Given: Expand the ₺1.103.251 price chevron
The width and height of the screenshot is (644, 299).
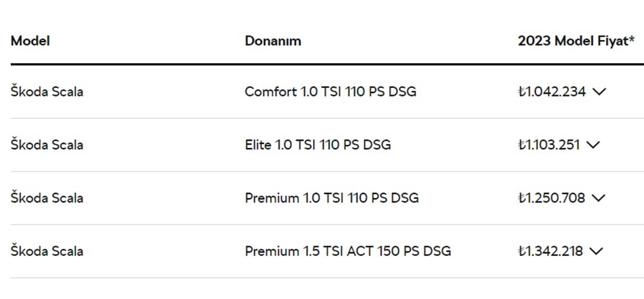Looking at the screenshot, I should click(x=592, y=145).
